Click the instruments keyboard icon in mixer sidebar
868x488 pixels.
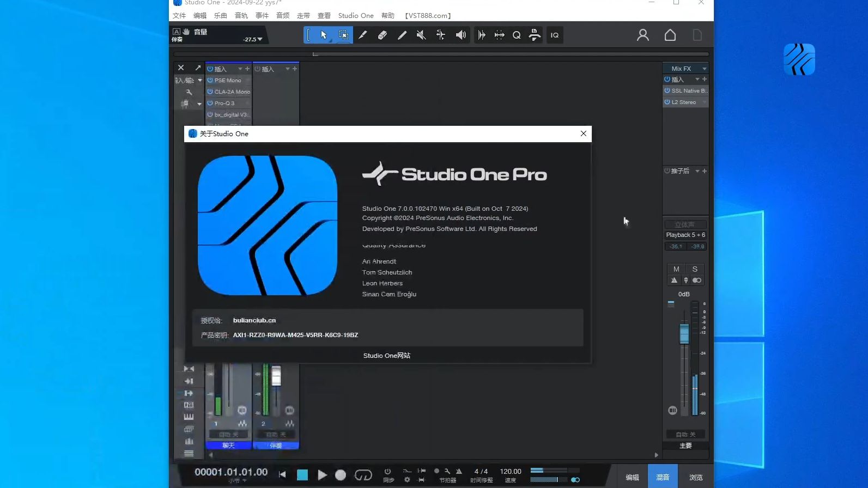(x=189, y=417)
